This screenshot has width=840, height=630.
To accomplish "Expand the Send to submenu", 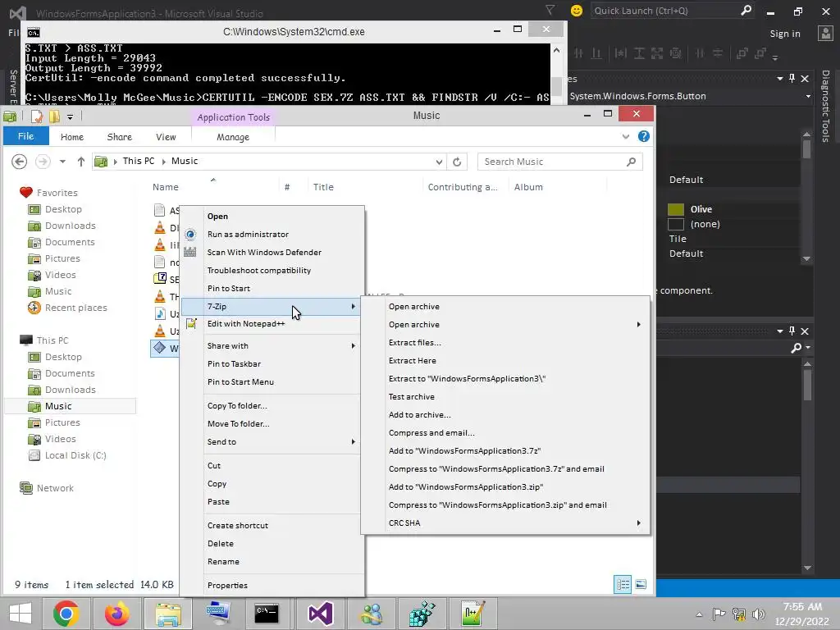I will coord(353,442).
